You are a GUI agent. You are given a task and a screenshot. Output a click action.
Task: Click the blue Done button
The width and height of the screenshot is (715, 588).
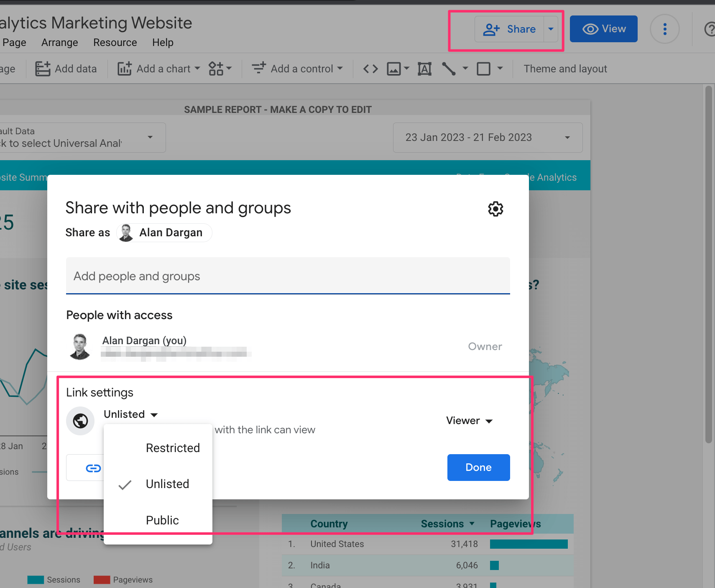(478, 467)
